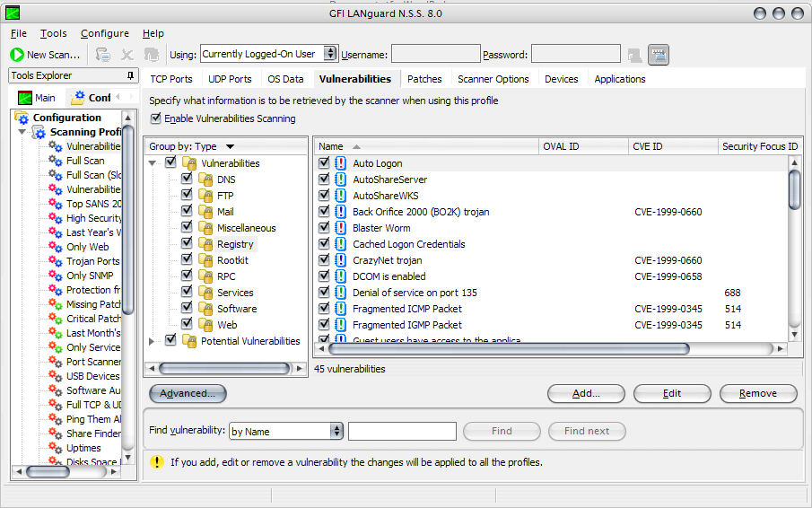The image size is (812, 508).
Task: Click red severity icon for Blaster Worm
Action: pos(340,228)
